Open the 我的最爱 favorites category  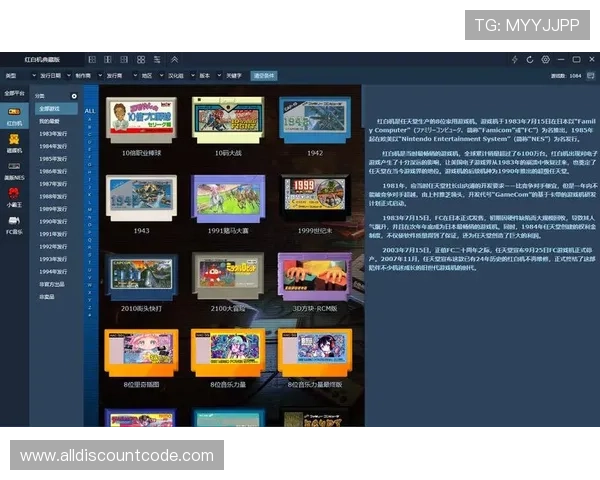49,121
